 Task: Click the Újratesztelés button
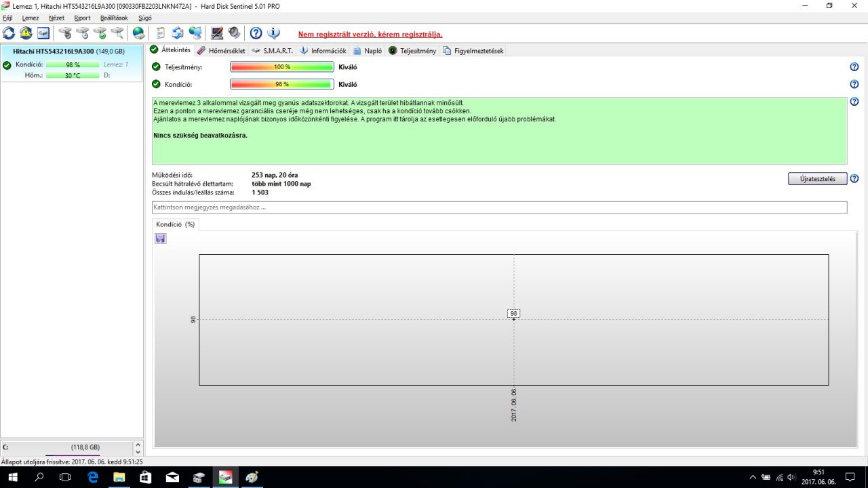(x=818, y=179)
